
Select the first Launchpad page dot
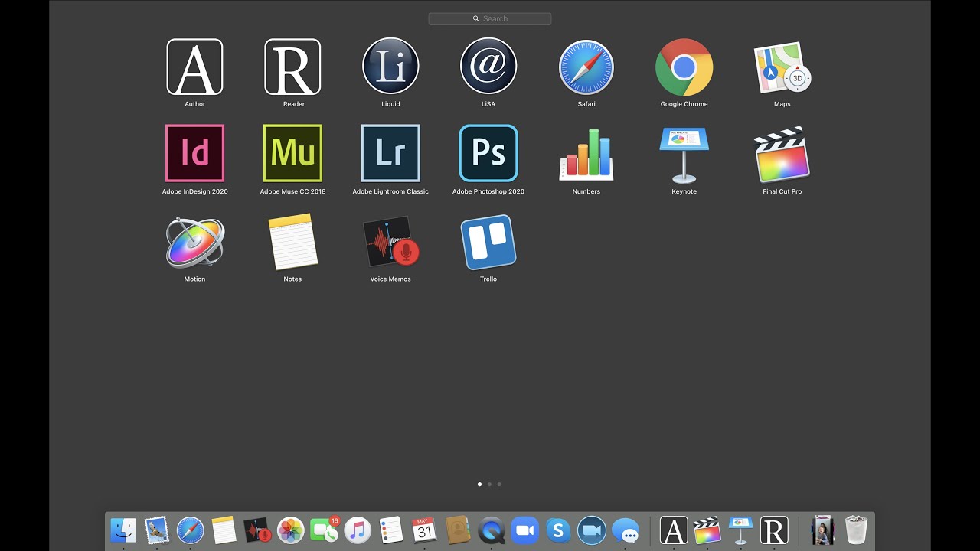pos(479,484)
